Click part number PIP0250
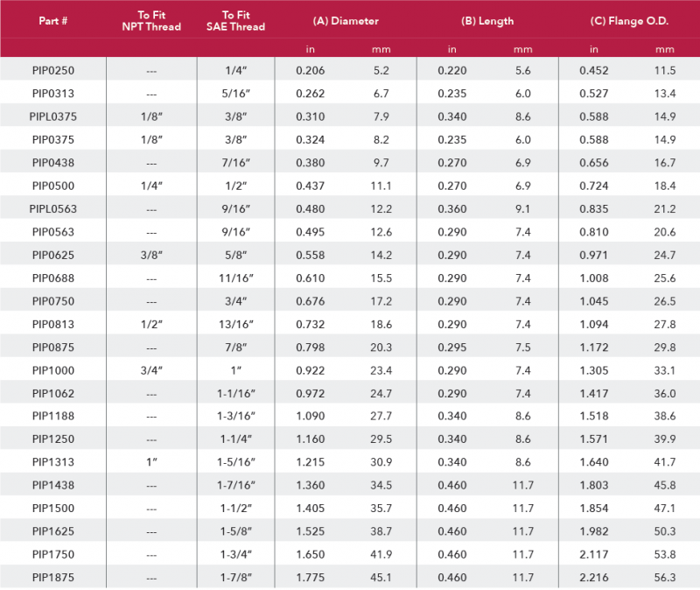 pyautogui.click(x=53, y=70)
